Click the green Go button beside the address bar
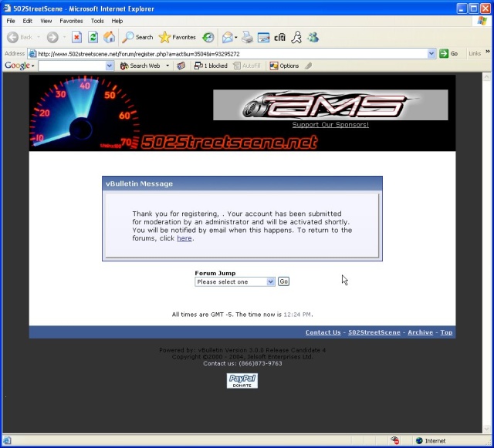The image size is (494, 448). coord(448,53)
